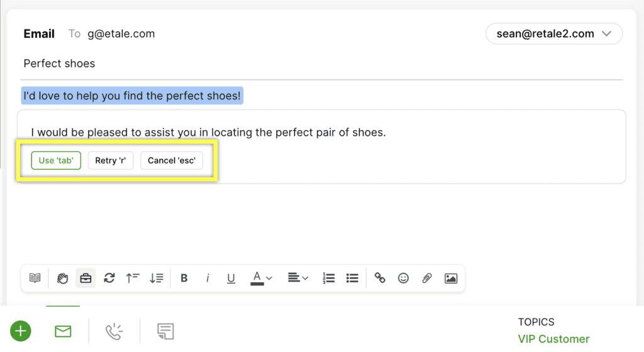Switch to the phone call tab
Viewport: 644px width, 352px height.
(114, 331)
